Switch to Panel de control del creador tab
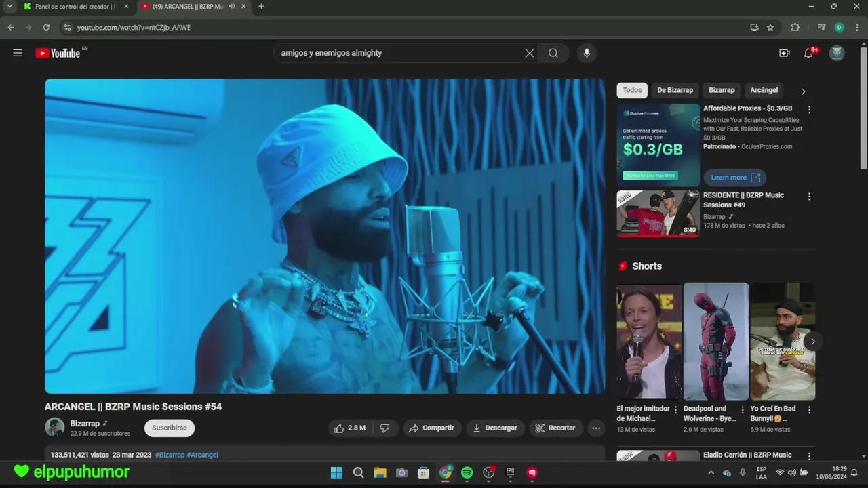The image size is (868, 488). click(x=75, y=6)
